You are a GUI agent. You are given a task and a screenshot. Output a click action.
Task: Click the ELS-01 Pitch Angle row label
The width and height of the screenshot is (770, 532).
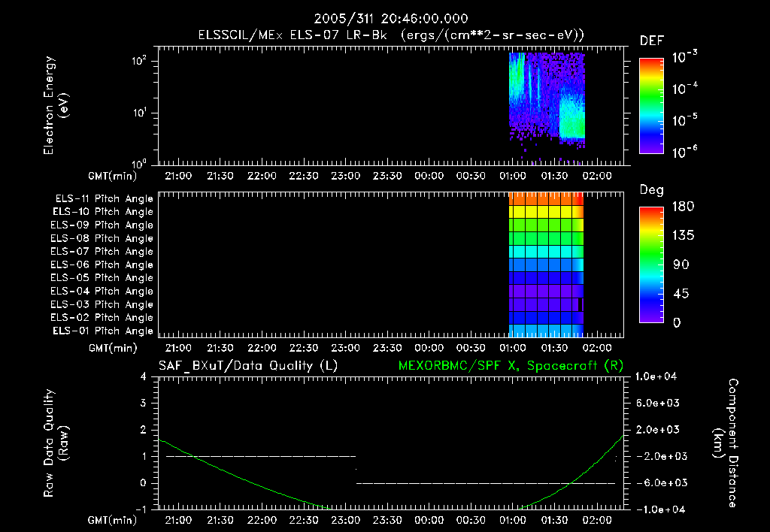(x=102, y=331)
